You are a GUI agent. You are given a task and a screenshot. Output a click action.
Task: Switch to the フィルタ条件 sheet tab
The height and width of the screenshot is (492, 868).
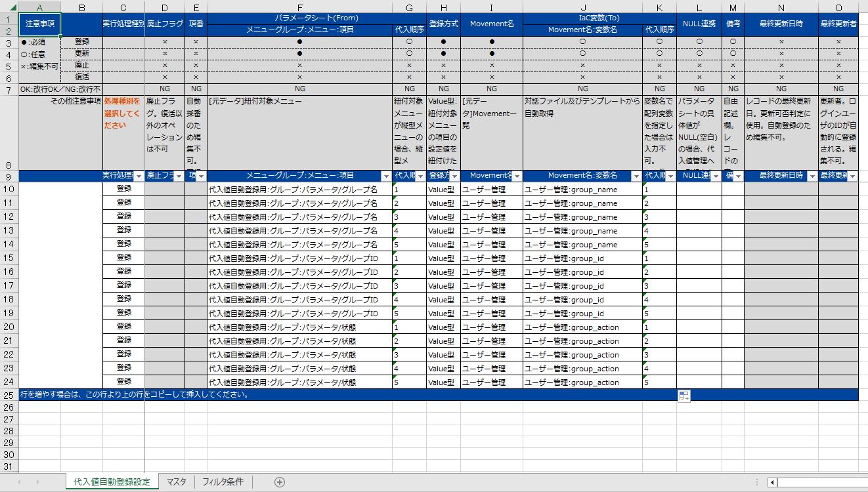click(224, 481)
